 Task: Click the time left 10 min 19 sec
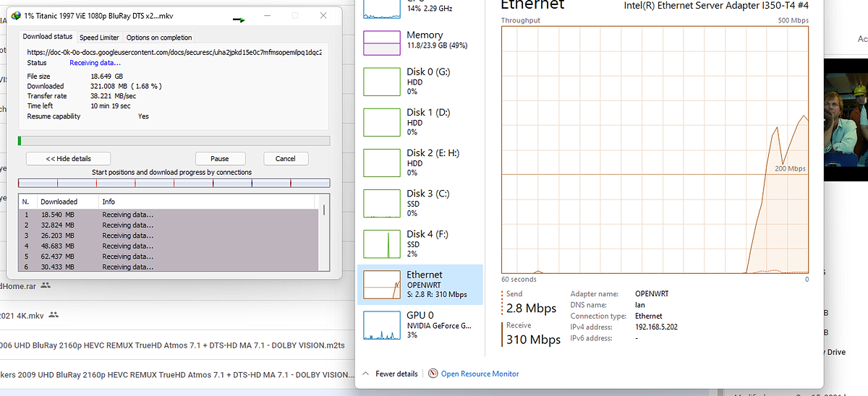111,106
